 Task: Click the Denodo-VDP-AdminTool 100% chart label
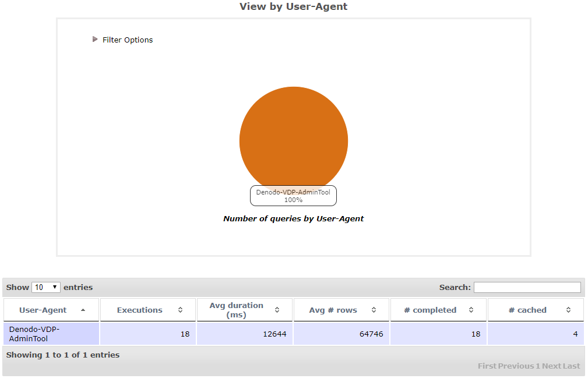[x=293, y=196]
